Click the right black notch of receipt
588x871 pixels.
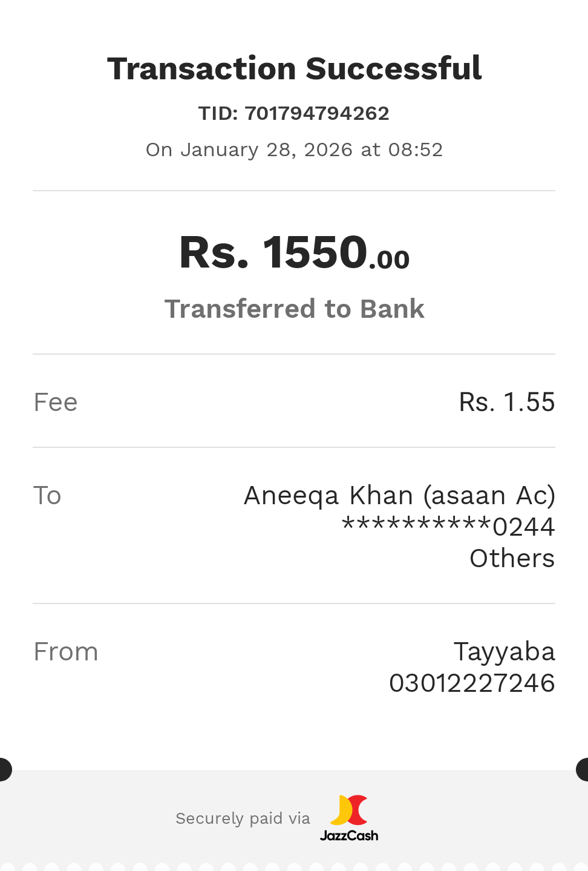click(x=583, y=769)
